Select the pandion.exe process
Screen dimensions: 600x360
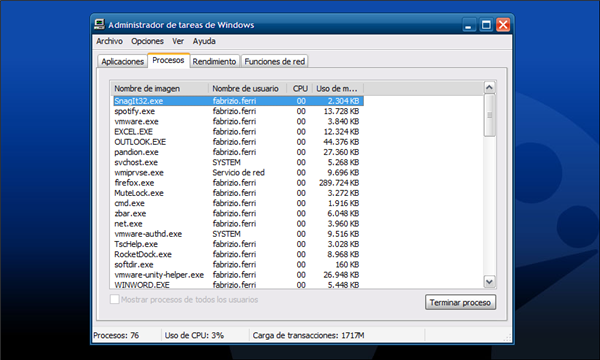(x=238, y=152)
